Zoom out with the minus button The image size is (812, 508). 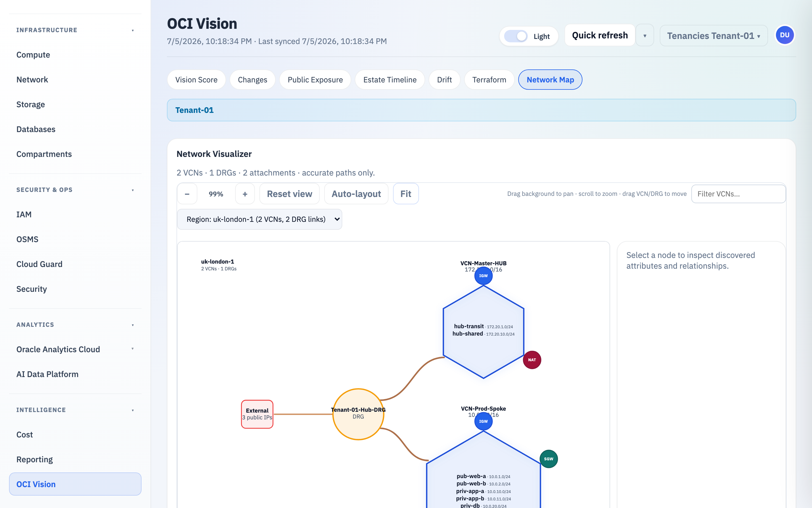(x=187, y=194)
